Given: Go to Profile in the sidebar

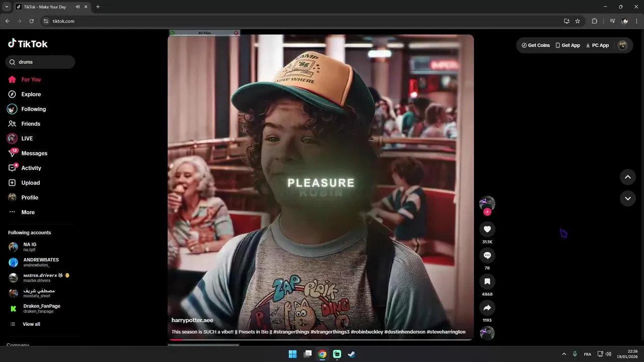Looking at the screenshot, I should [23, 198].
